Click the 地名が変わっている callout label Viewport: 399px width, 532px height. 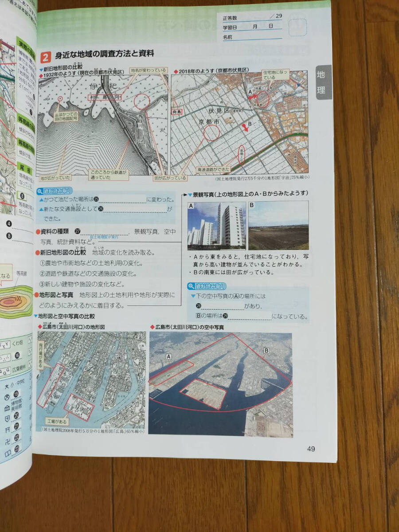point(148,70)
